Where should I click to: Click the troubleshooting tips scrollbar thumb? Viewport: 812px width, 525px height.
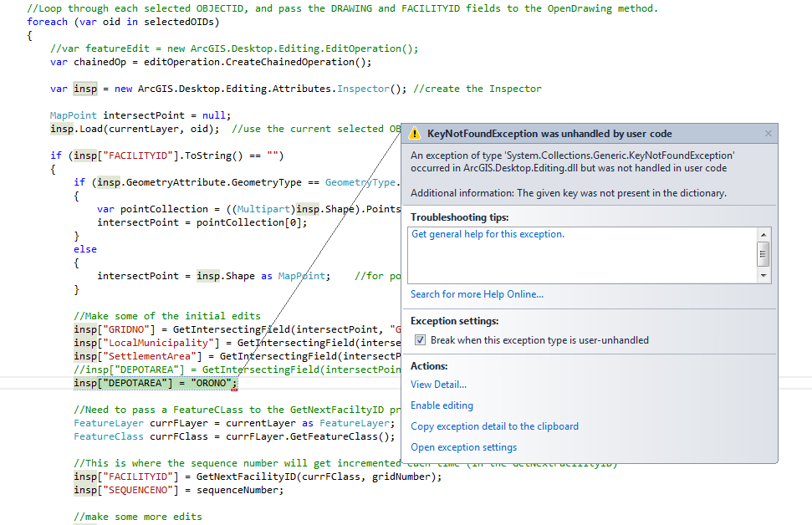pyautogui.click(x=763, y=254)
